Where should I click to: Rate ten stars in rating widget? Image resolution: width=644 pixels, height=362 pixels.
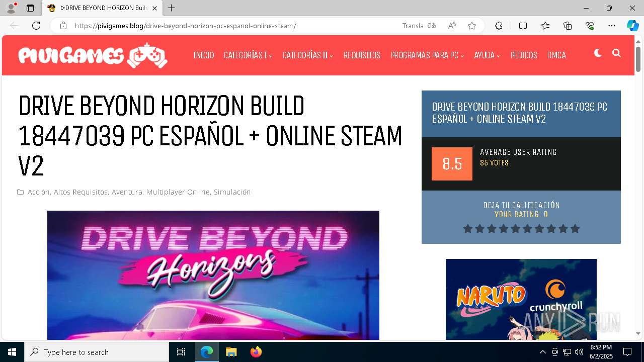[575, 229]
